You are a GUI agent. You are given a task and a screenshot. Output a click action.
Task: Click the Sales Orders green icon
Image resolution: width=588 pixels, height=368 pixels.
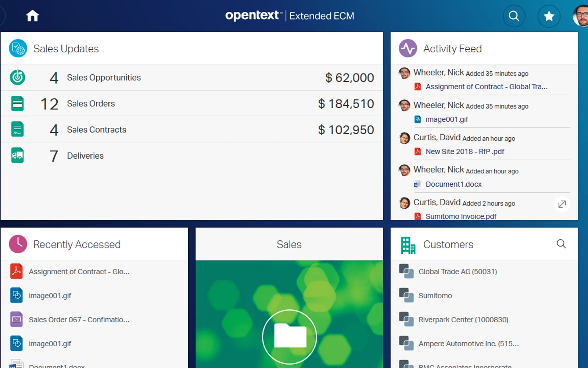[17, 103]
